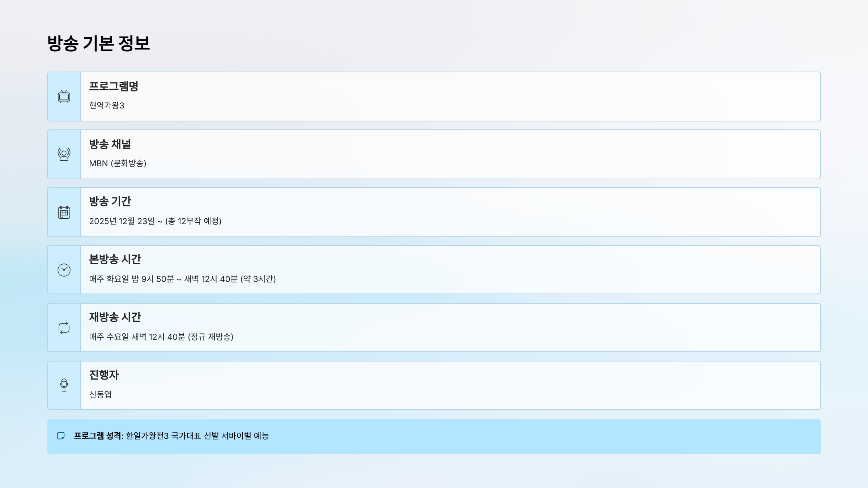Click the TV icon beside 프로그램명

pos(64,97)
